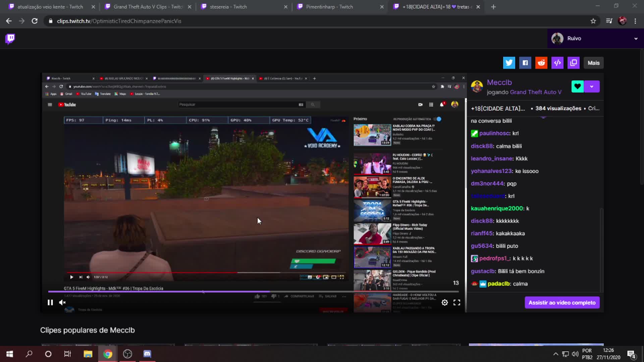Open a new browser tab
This screenshot has width=644, height=362.
point(493,7)
